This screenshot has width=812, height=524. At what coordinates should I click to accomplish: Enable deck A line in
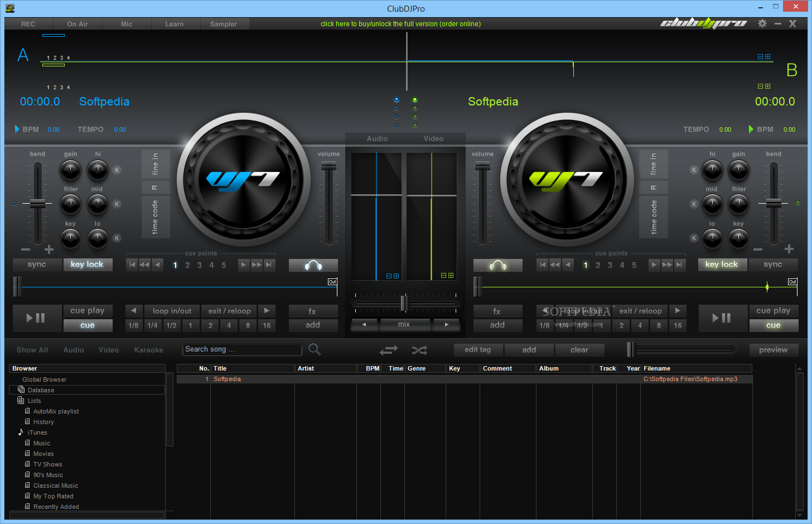click(x=156, y=164)
